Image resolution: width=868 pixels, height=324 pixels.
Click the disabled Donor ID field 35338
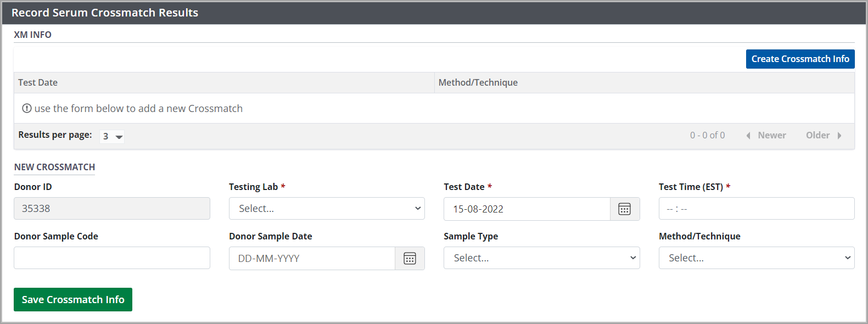pyautogui.click(x=112, y=209)
